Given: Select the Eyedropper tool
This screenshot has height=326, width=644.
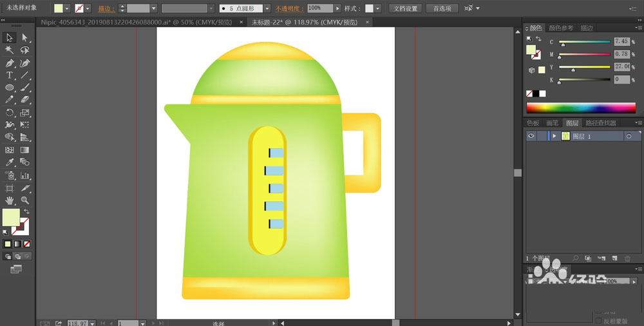Looking at the screenshot, I should tap(10, 163).
